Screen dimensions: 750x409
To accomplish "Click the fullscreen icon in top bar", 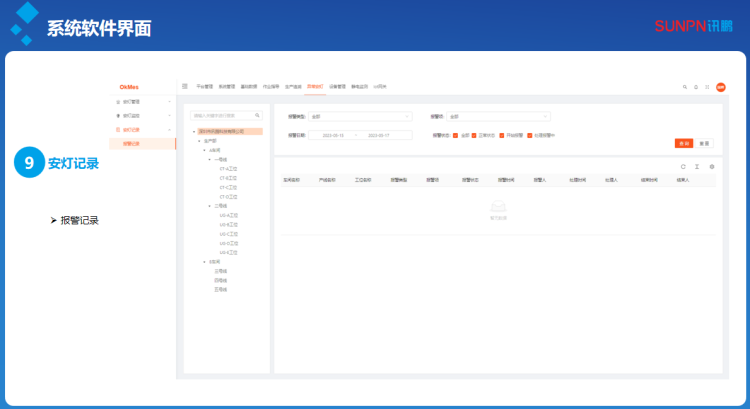I will pyautogui.click(x=707, y=87).
